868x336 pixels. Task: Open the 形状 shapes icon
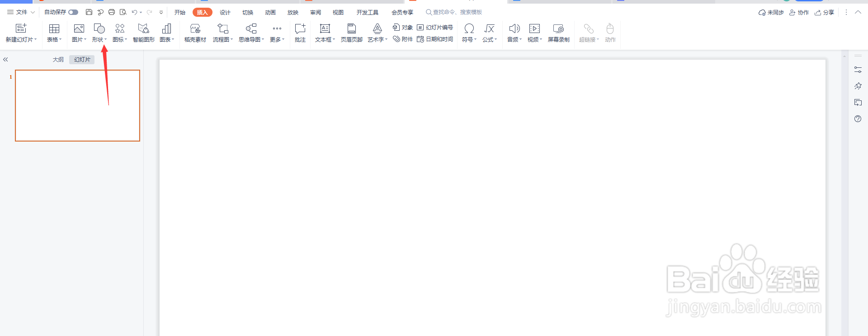point(99,28)
